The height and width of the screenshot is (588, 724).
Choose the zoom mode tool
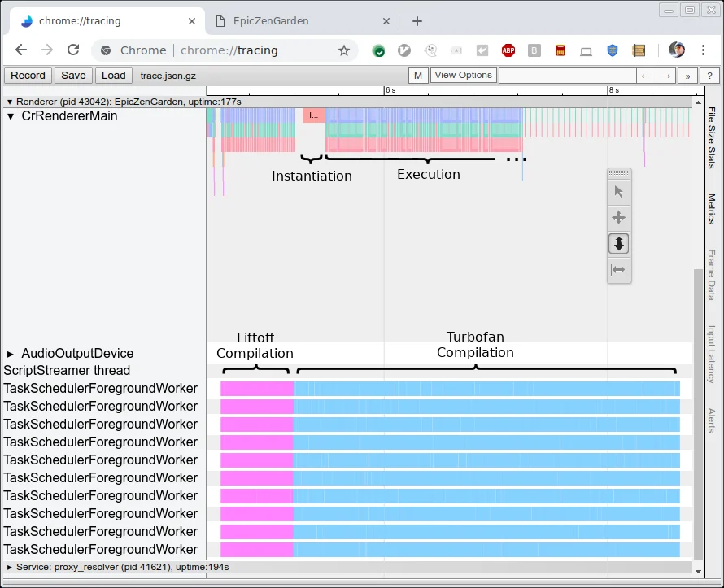[x=618, y=243]
